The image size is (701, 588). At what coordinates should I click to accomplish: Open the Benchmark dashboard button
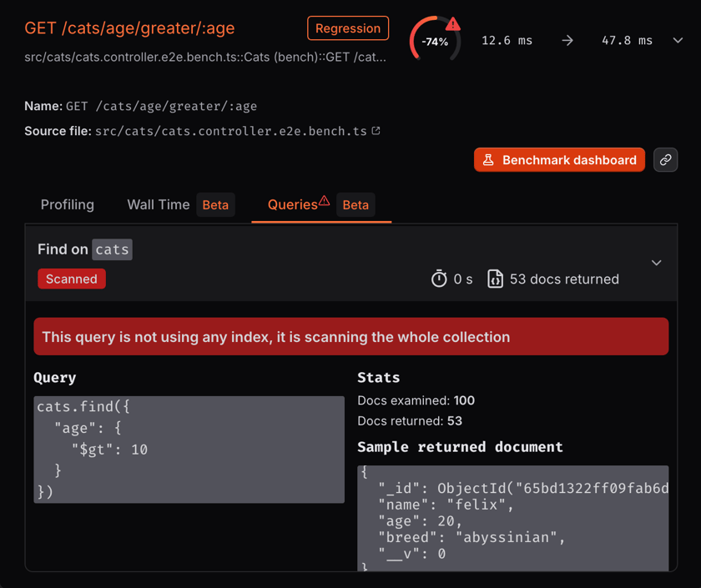[x=559, y=160]
